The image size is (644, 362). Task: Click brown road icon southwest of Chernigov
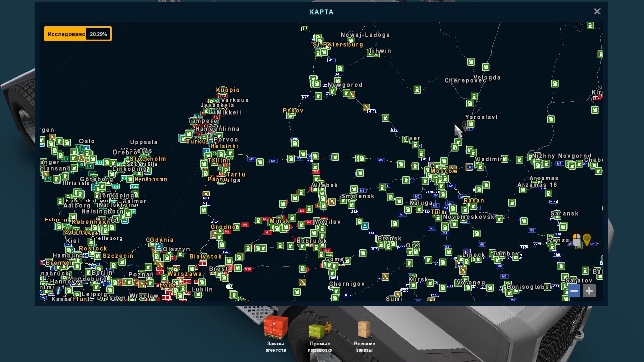click(x=302, y=282)
